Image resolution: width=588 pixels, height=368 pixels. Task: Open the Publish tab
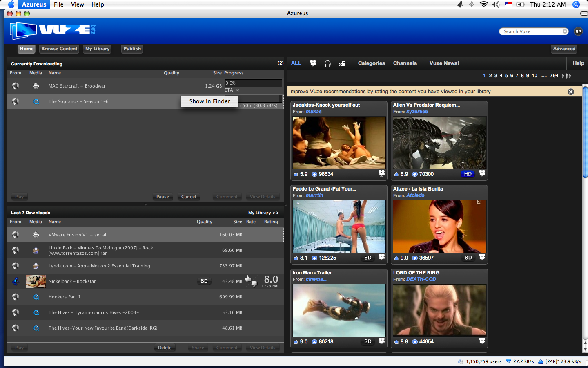(132, 49)
